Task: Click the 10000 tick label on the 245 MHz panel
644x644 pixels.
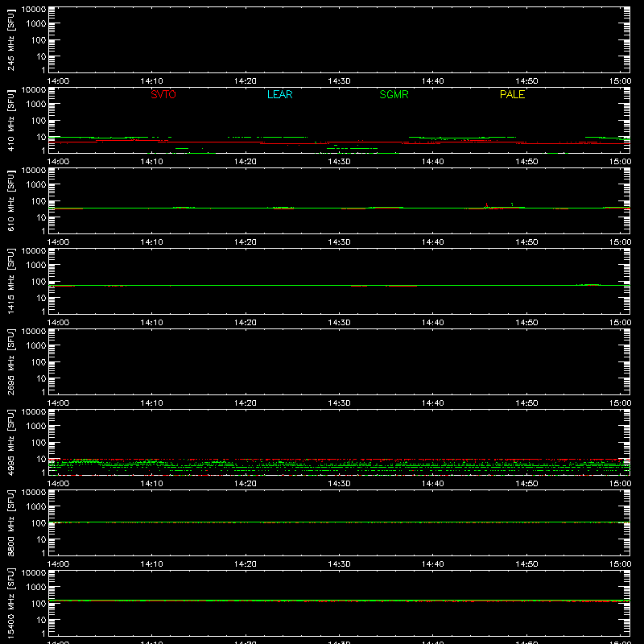Action: tap(34, 10)
